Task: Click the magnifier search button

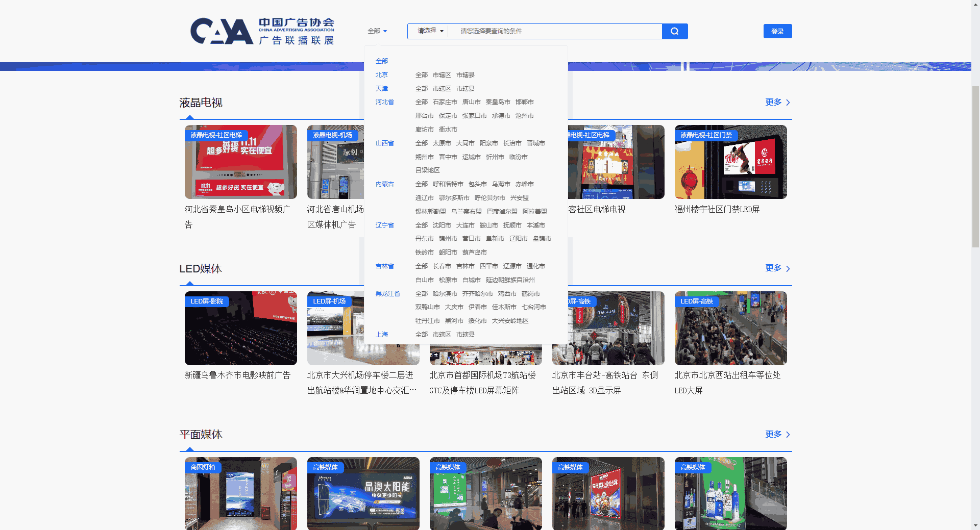Action: click(x=674, y=31)
